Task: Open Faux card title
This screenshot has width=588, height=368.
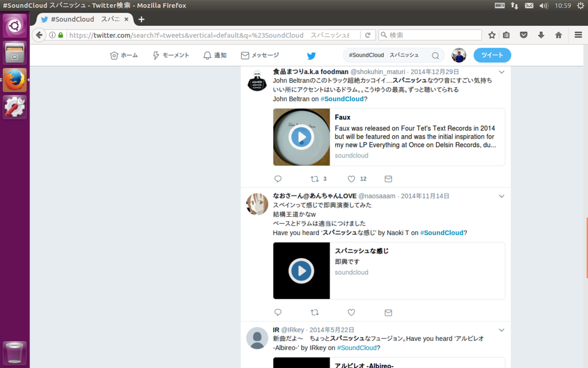Action: point(342,117)
